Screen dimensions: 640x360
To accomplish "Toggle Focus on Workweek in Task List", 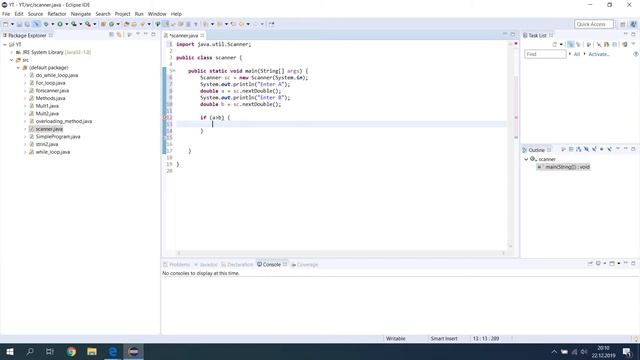I will click(x=589, y=44).
